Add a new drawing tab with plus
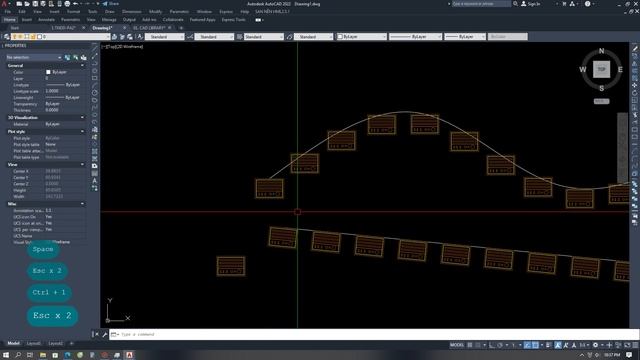The width and height of the screenshot is (640, 360). [x=181, y=28]
